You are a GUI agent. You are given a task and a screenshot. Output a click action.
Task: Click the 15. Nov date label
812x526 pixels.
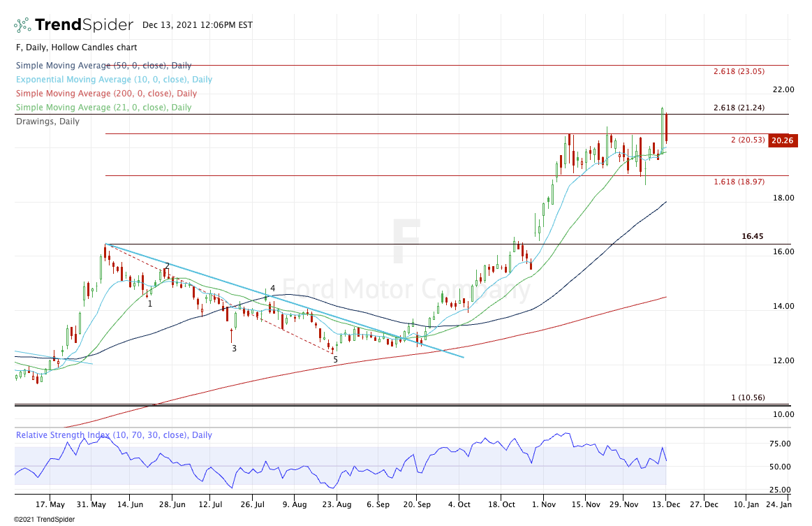point(586,505)
